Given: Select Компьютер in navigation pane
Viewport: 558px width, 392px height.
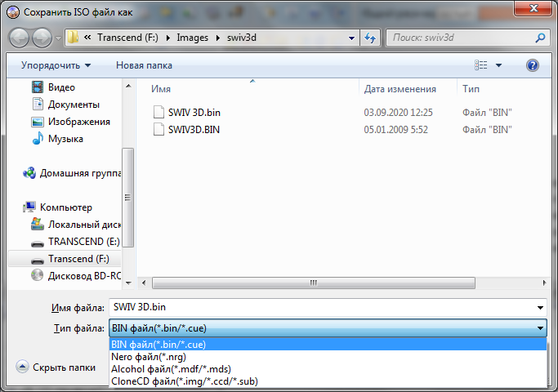Looking at the screenshot, I should pyautogui.click(x=66, y=207).
